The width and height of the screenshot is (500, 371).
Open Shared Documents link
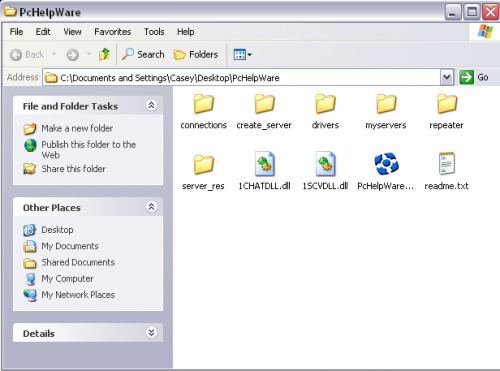(x=78, y=262)
